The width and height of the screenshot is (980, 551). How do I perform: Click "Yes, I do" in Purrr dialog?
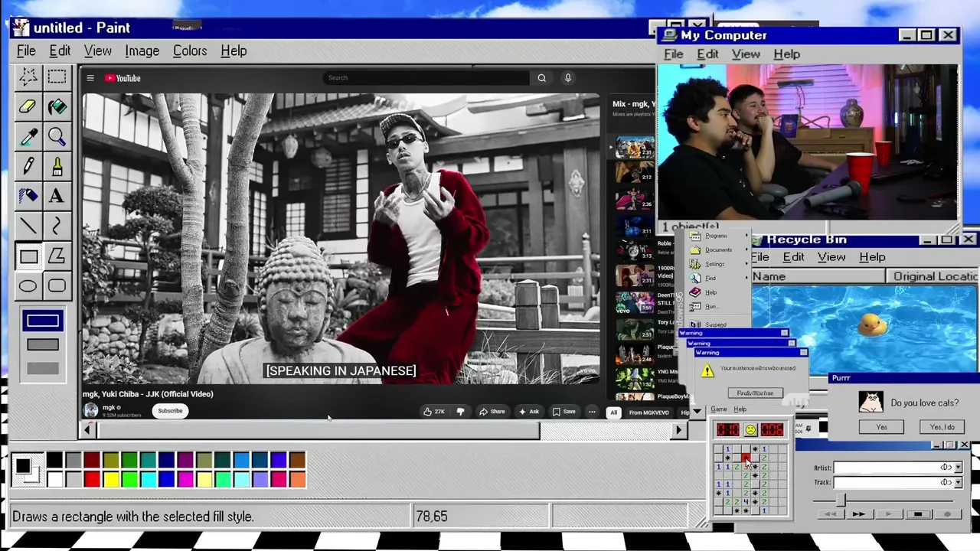[942, 427]
